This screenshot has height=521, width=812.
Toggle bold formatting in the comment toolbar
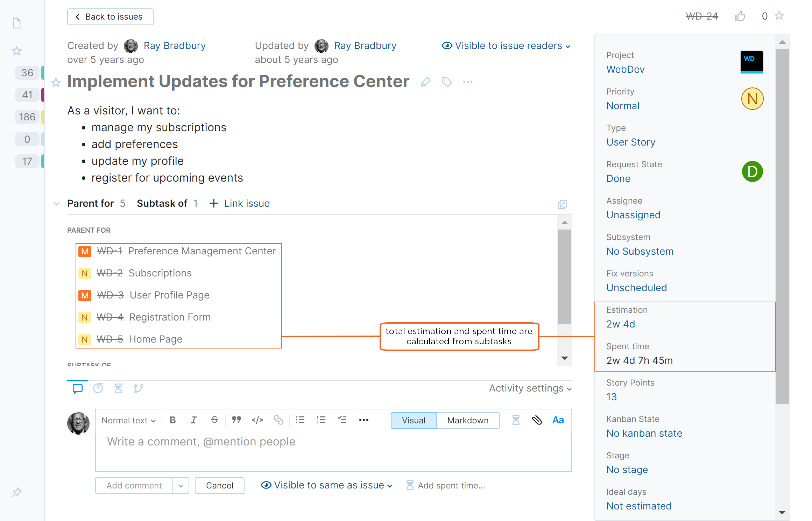(x=172, y=420)
